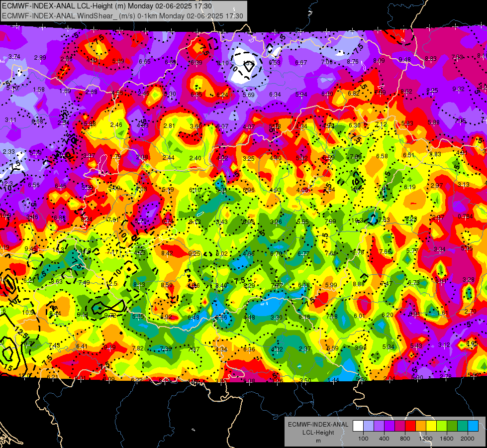Click the map value 7.12
Screen dimensions: 487x448
(381, 124)
